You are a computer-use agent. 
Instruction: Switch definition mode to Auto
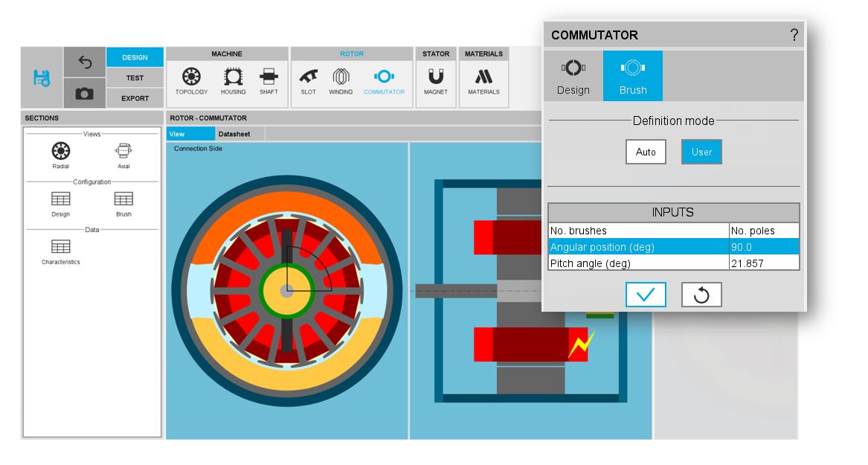coord(646,152)
